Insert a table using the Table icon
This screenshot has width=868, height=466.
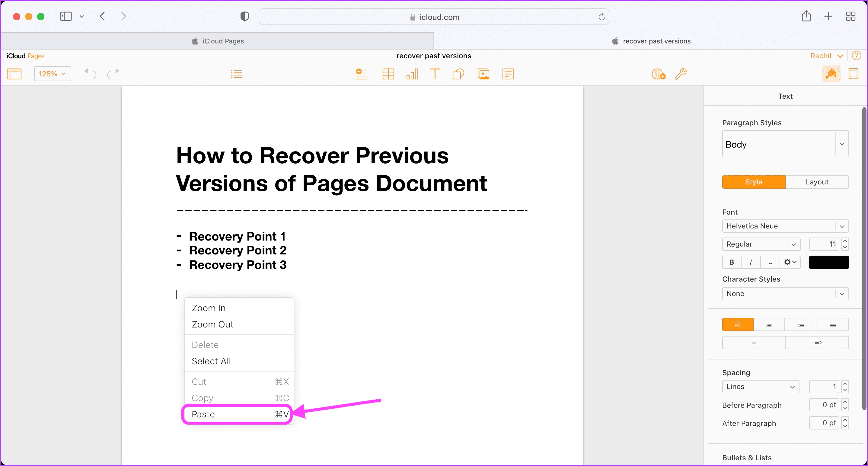tap(388, 74)
